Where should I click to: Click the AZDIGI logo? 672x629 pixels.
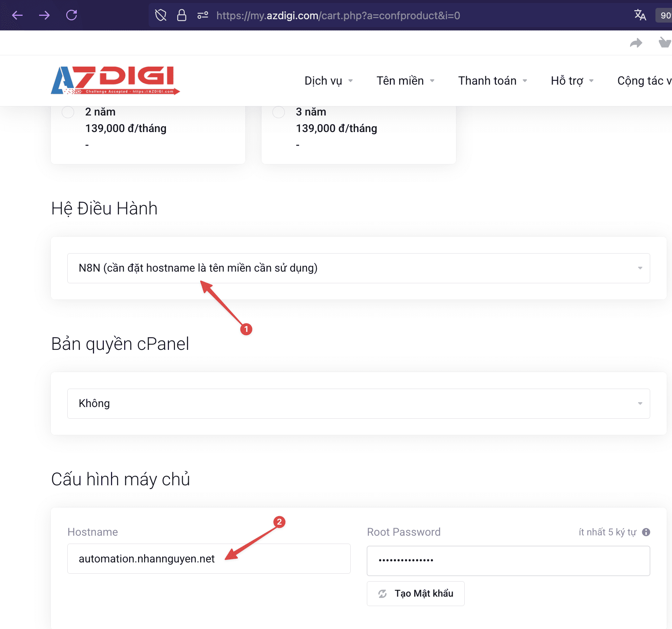point(115,80)
